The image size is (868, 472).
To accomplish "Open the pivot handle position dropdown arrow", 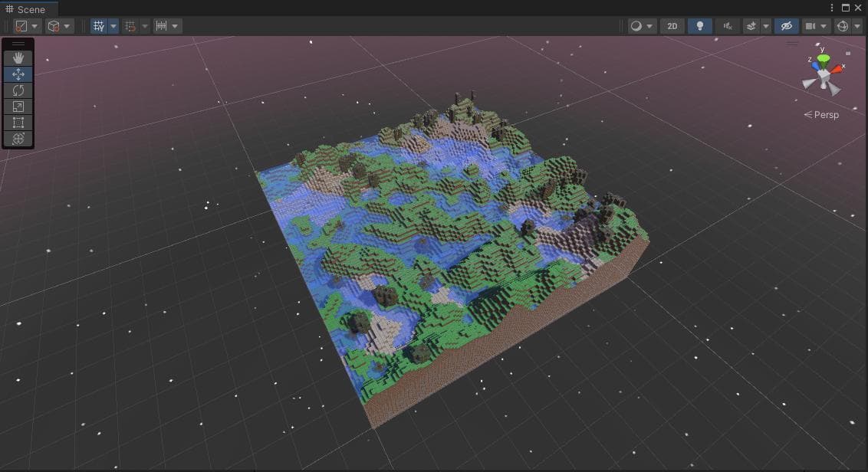I will (35, 26).
